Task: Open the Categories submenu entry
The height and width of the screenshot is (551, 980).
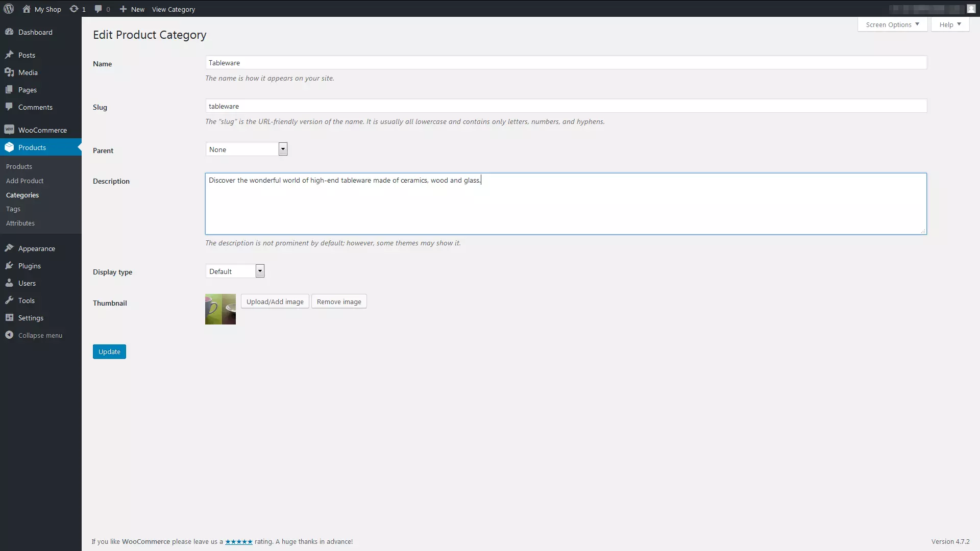Action: (x=22, y=195)
